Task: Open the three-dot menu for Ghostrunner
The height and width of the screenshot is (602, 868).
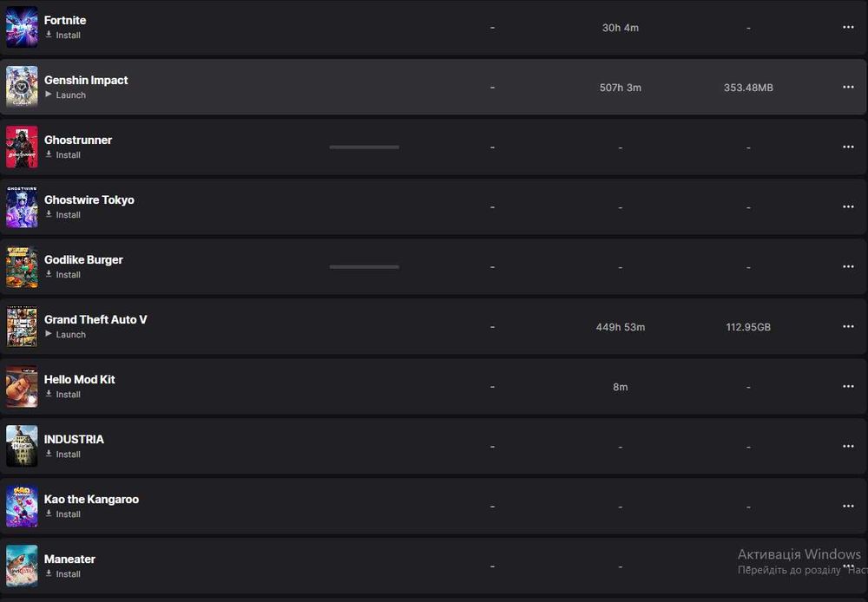Action: click(x=848, y=147)
